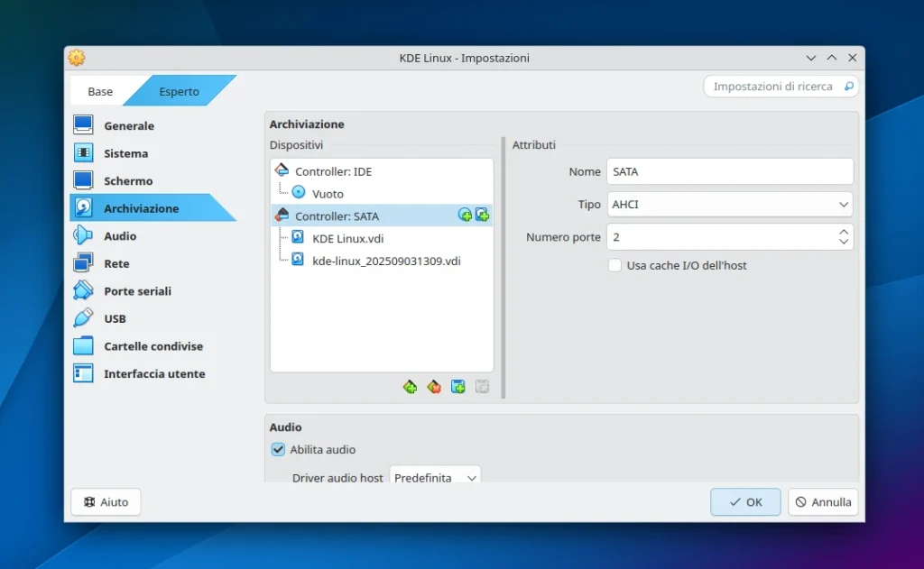Screen dimensions: 924x569
Task: Switch to the Esperto tab
Action: pos(179,90)
